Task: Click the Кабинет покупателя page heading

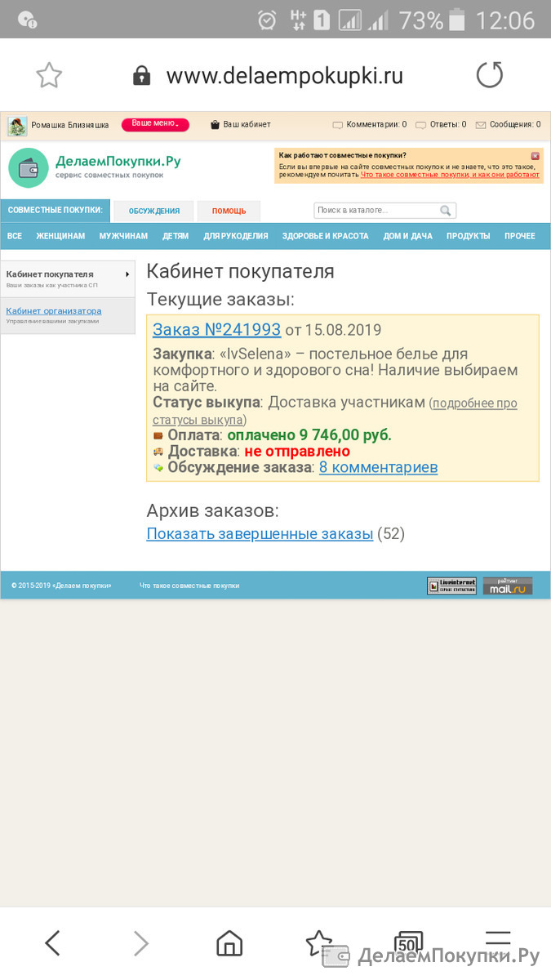Action: pos(240,271)
